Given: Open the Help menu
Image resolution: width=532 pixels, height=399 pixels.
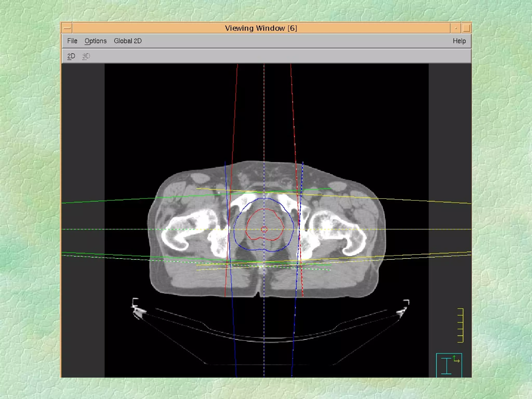Looking at the screenshot, I should [x=459, y=41].
